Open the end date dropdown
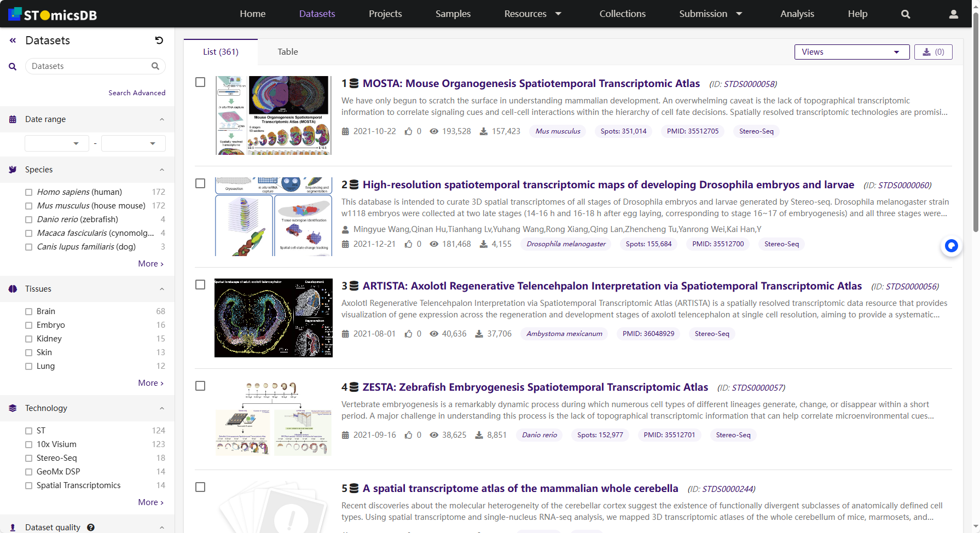 pyautogui.click(x=134, y=143)
